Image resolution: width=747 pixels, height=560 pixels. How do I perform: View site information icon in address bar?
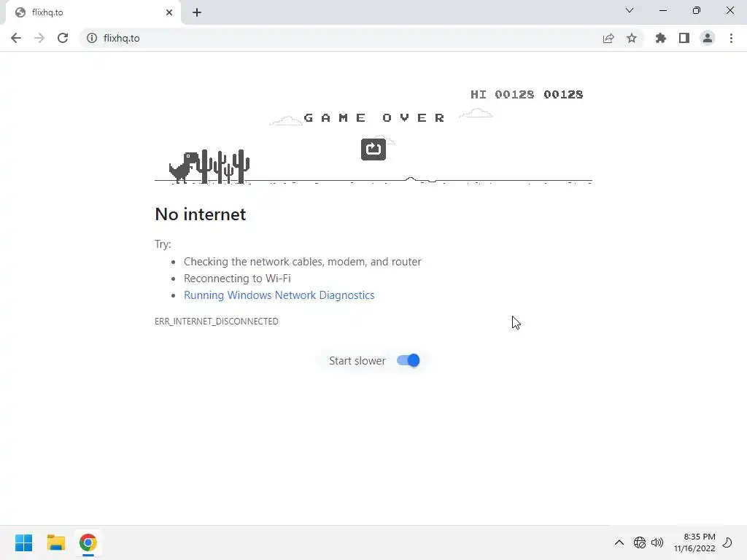pos(92,38)
